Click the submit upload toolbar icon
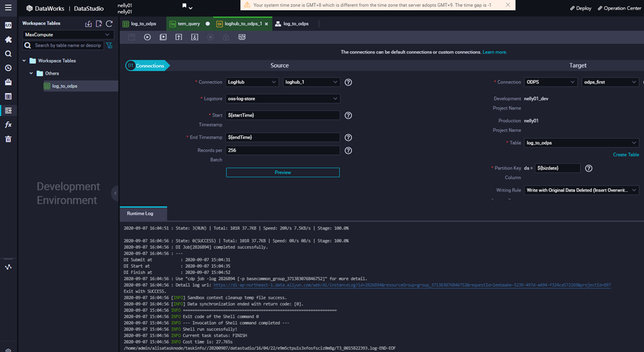Viewport: 644px width, 352px height. [178, 37]
